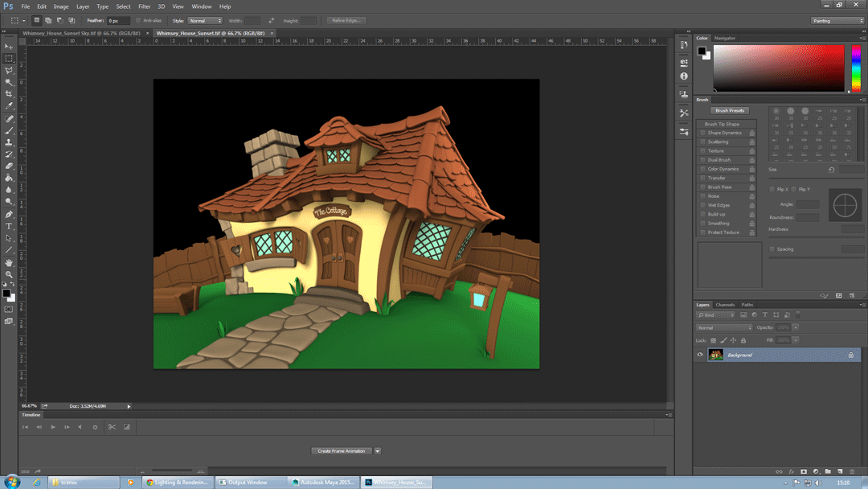Select the Brush tool

pos(9,131)
